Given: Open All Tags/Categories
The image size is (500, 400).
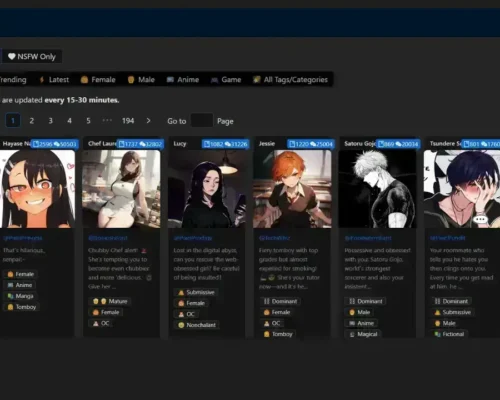Looking at the screenshot, I should 291,80.
